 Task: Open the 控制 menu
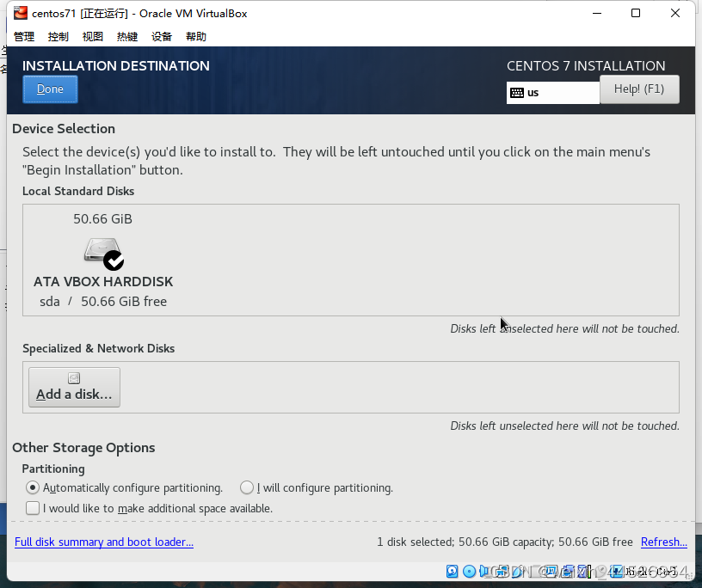point(57,36)
